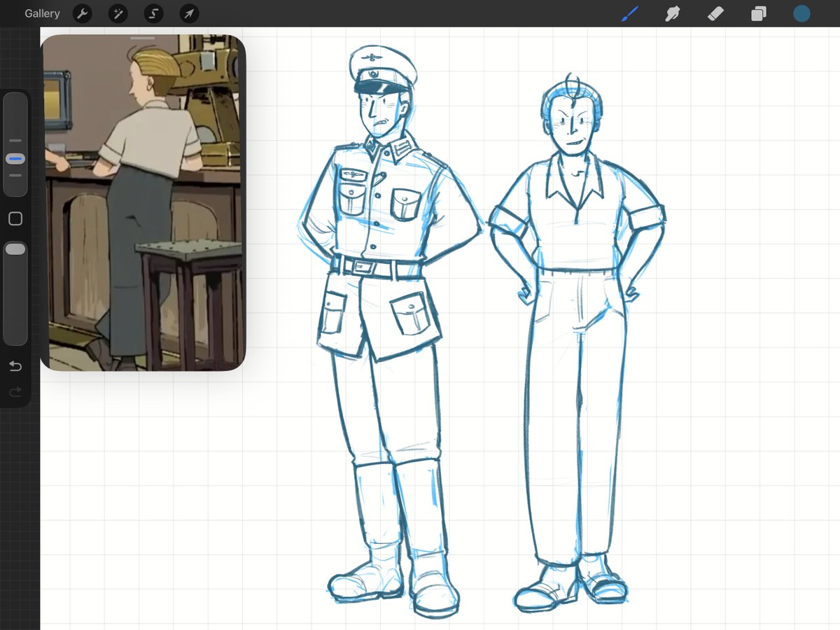
Task: Click the redo arrow
Action: pyautogui.click(x=15, y=393)
